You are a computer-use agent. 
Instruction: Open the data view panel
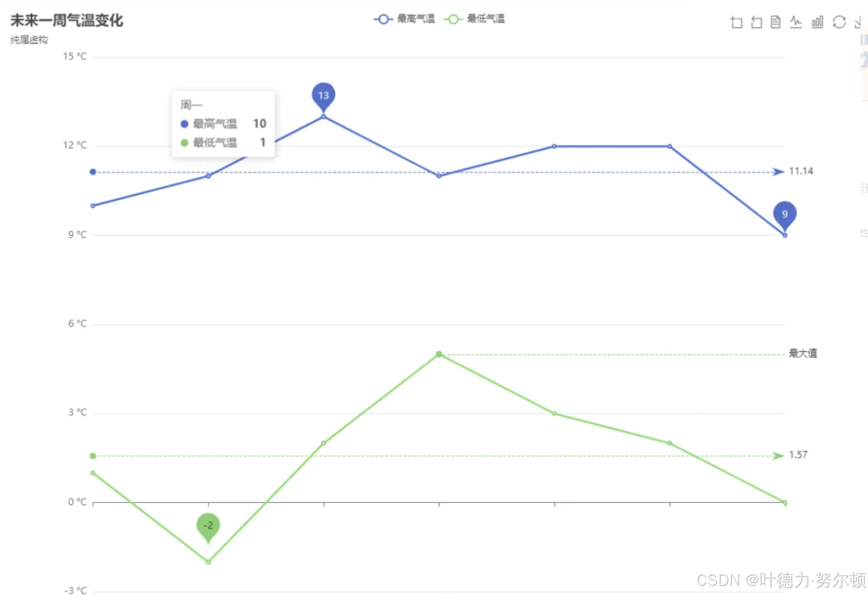click(x=775, y=22)
